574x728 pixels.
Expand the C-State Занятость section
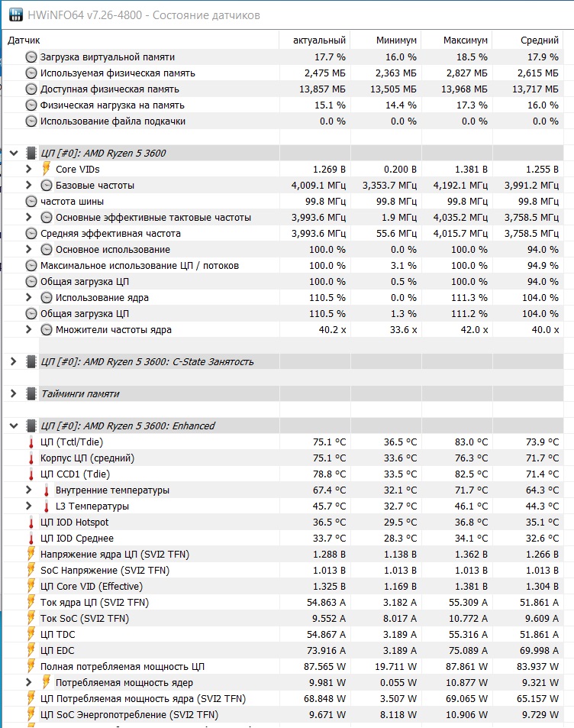[13, 361]
